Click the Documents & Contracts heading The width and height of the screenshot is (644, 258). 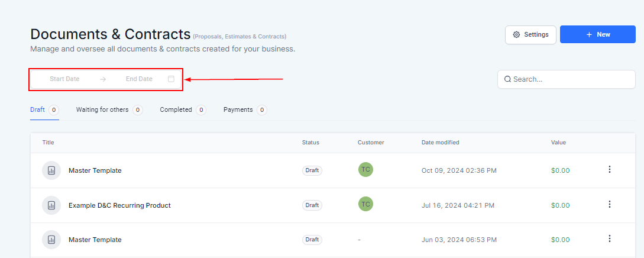(111, 34)
